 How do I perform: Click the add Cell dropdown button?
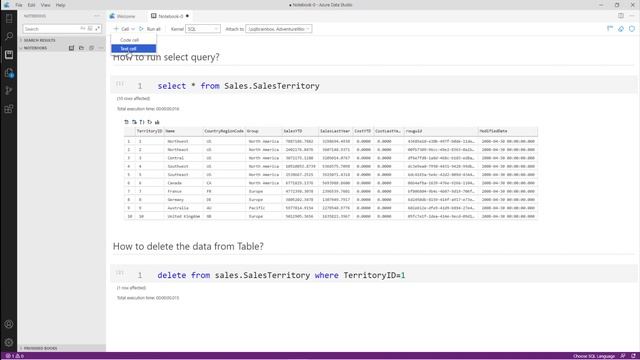click(x=124, y=29)
